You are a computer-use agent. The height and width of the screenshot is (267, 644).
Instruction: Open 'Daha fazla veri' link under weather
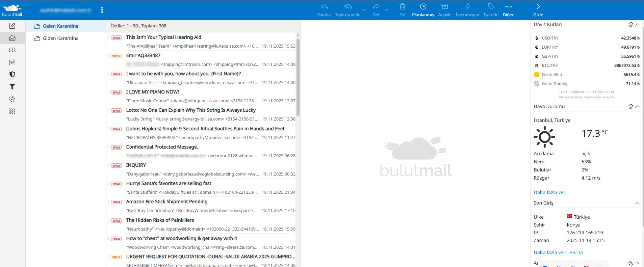(550, 192)
